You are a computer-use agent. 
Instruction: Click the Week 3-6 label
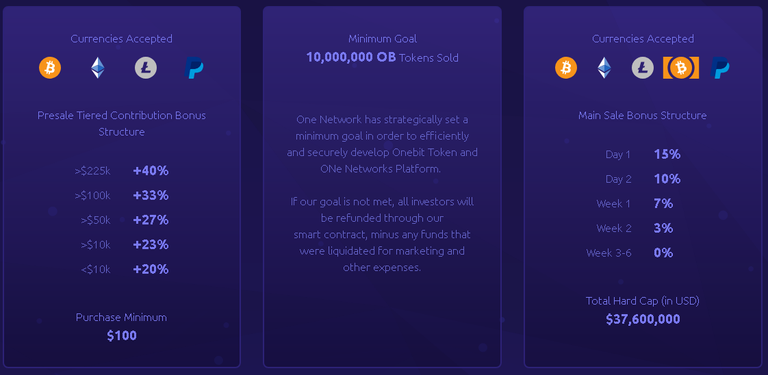coord(609,253)
